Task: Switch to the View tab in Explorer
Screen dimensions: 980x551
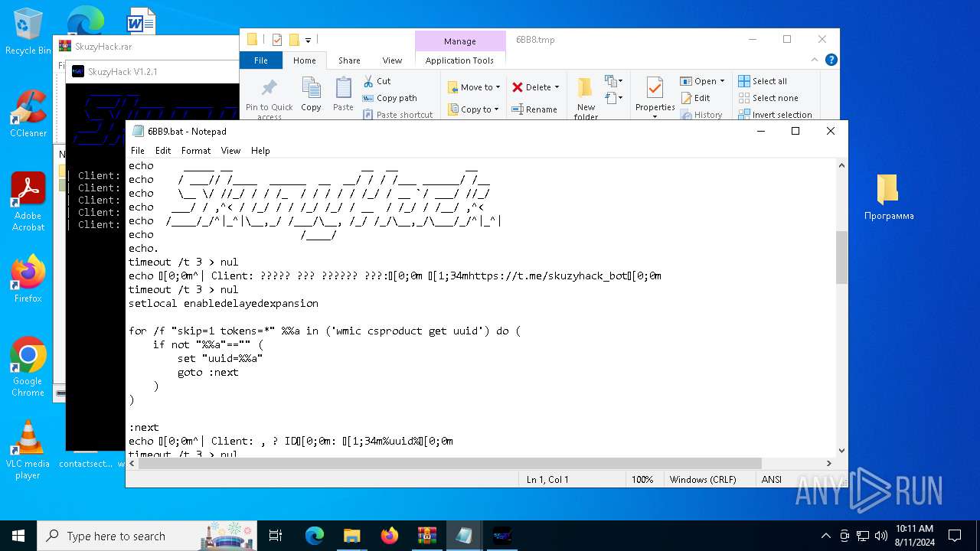Action: coord(392,60)
